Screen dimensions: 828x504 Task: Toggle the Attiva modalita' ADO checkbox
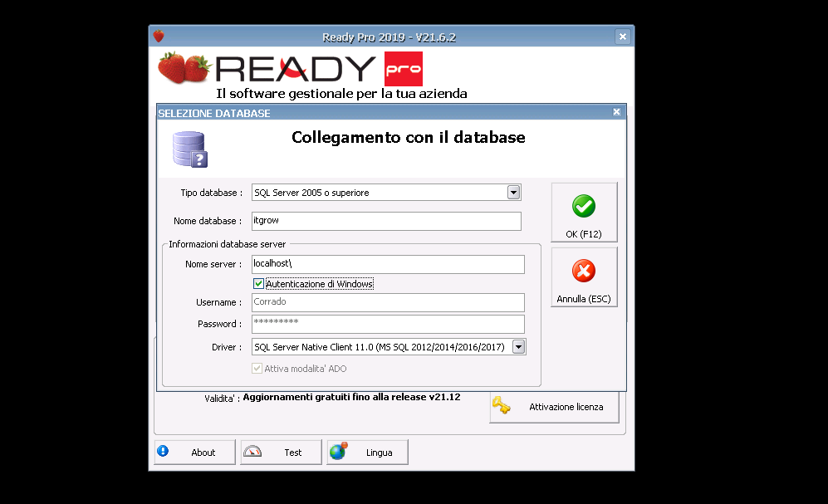[x=257, y=369]
